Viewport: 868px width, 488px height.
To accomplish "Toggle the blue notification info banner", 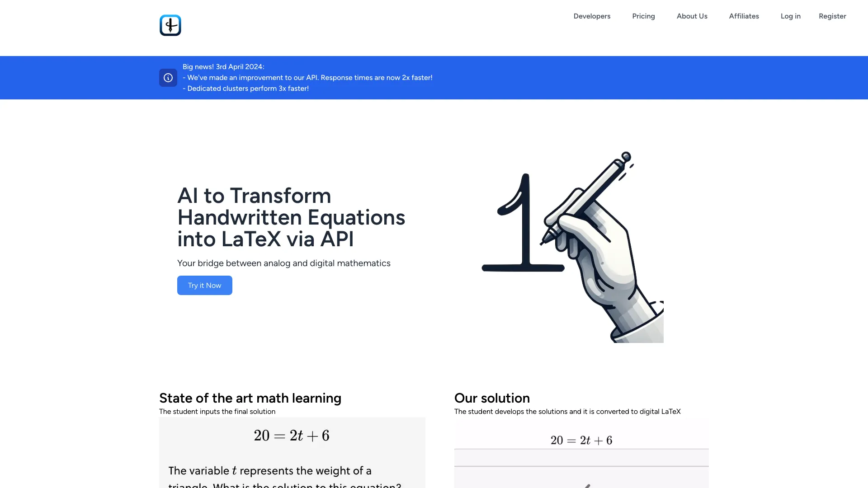I will click(x=168, y=77).
